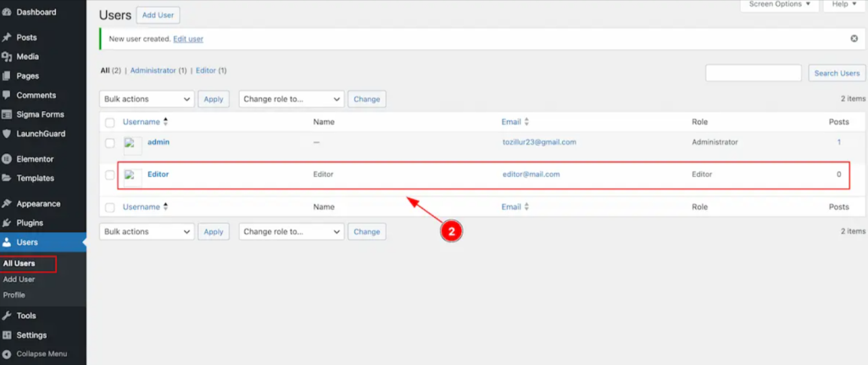Click the bottom Apply button
This screenshot has width=868, height=365.
coord(213,232)
